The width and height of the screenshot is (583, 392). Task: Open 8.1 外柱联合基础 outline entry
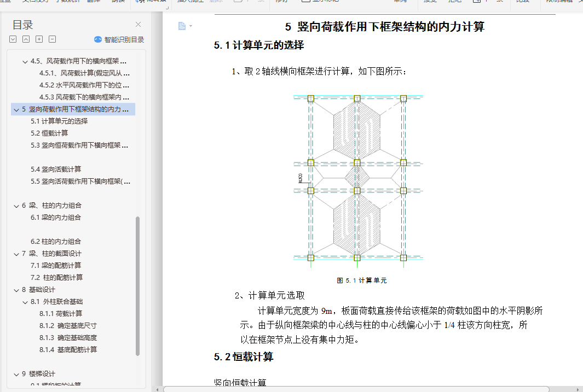coord(56,301)
